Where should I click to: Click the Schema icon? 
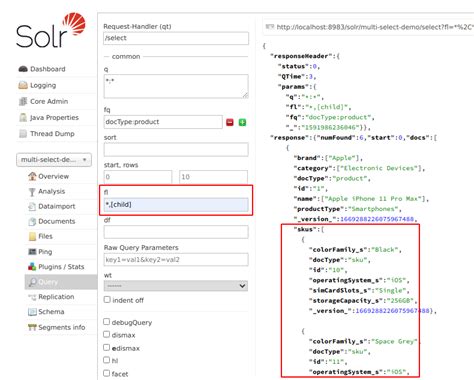[x=32, y=312]
